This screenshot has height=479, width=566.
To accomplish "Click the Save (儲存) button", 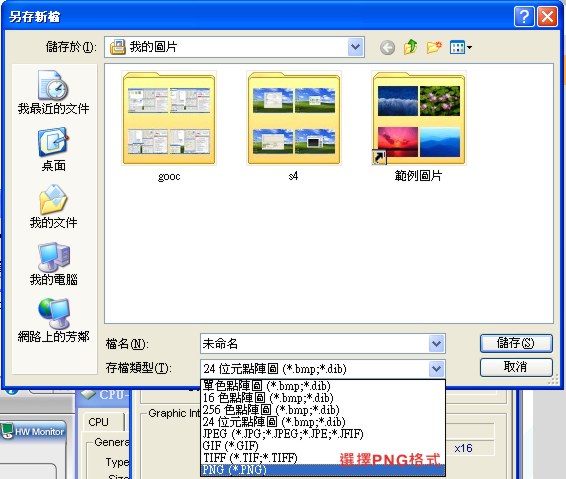I will click(516, 343).
